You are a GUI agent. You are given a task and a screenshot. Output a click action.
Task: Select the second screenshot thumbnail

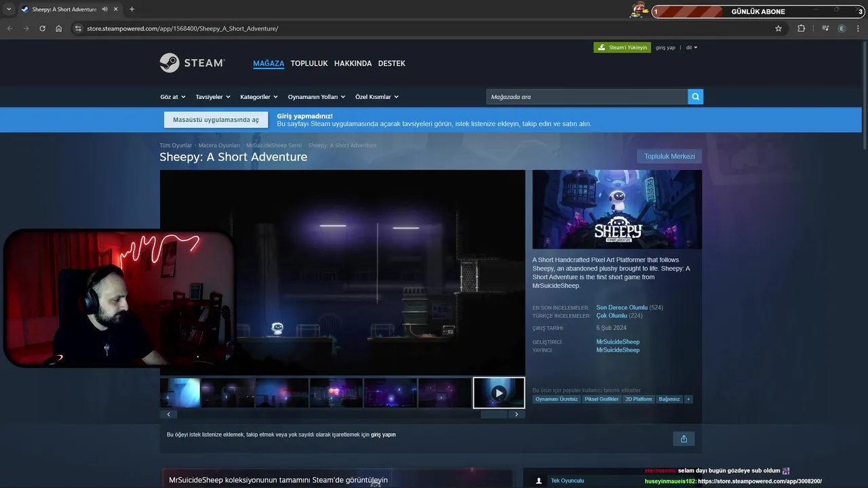click(227, 393)
